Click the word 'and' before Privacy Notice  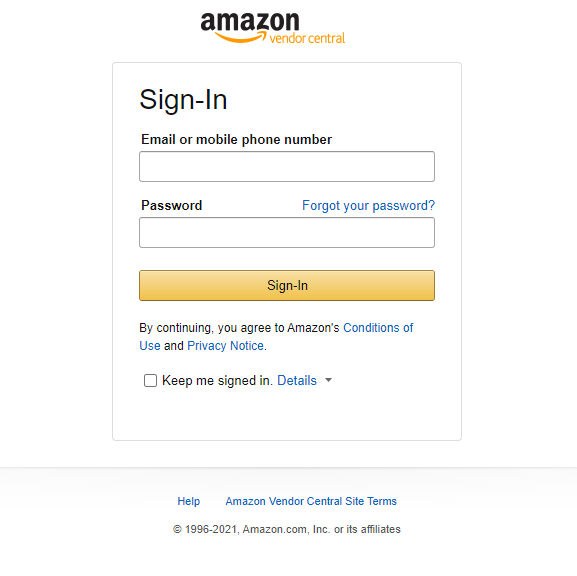(174, 346)
